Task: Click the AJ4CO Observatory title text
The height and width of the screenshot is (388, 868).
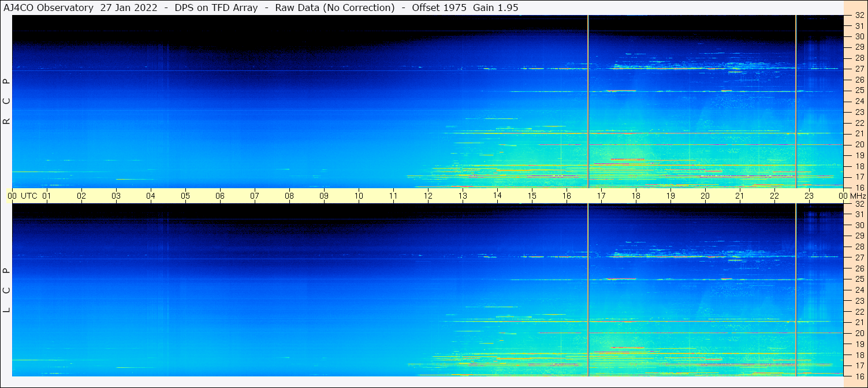Action: [49, 8]
